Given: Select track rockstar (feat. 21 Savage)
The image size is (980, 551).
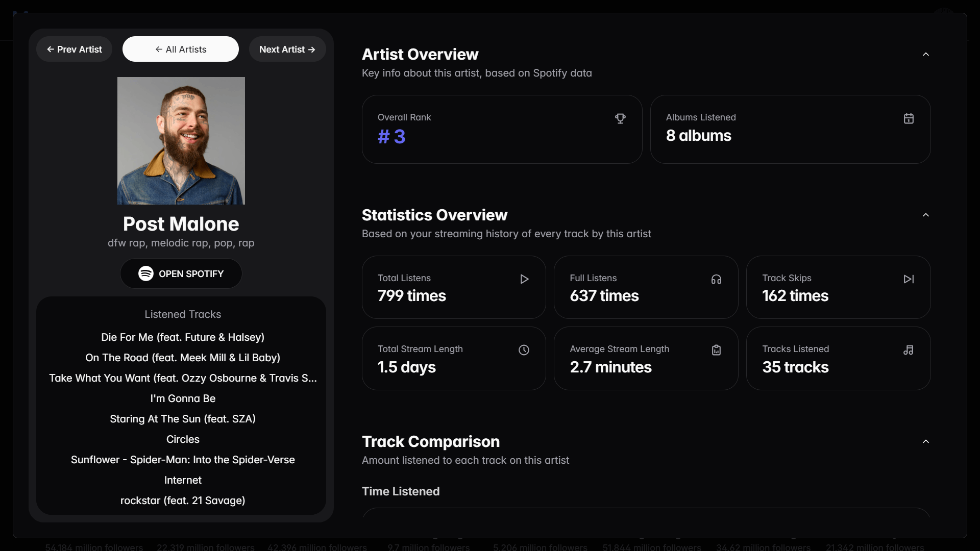Looking at the screenshot, I should (183, 500).
